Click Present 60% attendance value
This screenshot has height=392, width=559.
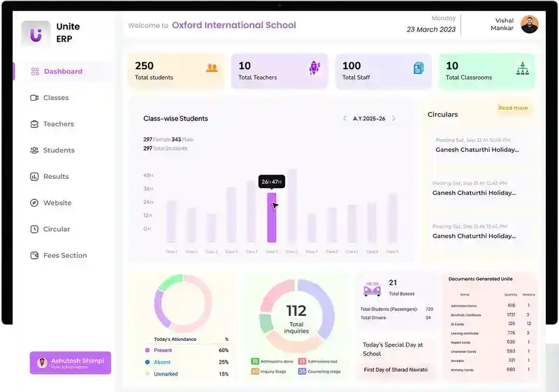(224, 350)
